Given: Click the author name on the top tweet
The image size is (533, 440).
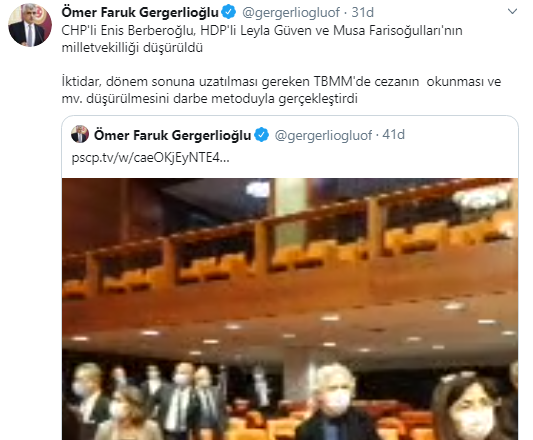Looking at the screenshot, I should point(140,13).
